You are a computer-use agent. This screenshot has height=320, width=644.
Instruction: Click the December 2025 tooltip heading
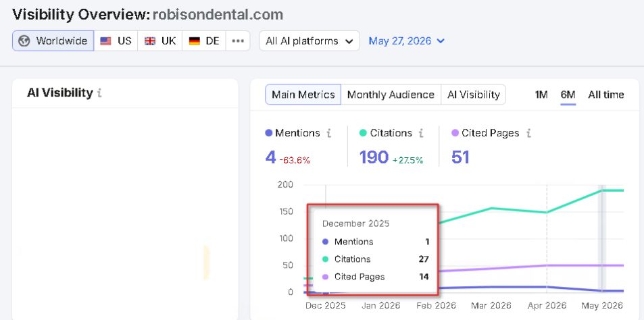[x=355, y=223]
